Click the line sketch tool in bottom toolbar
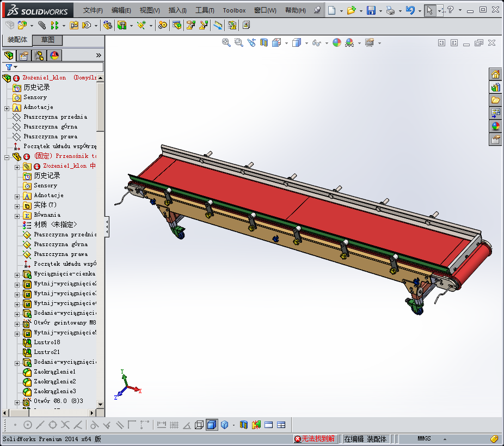Image resolution: width=504 pixels, height=446 pixels. point(40,425)
